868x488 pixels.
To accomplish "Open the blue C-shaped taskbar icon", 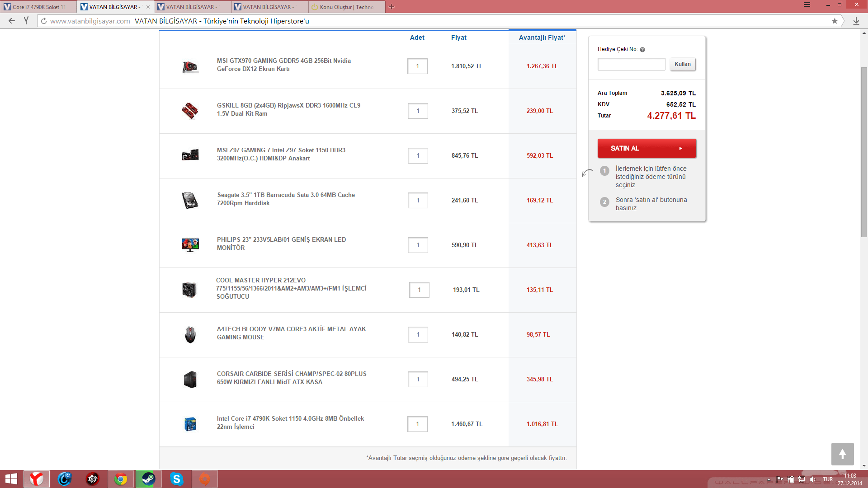I will click(x=65, y=479).
